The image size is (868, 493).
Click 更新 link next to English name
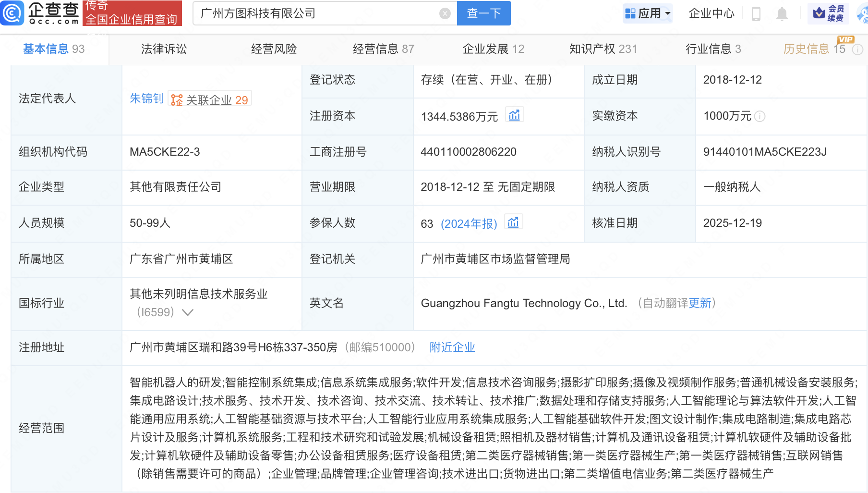[x=699, y=303]
